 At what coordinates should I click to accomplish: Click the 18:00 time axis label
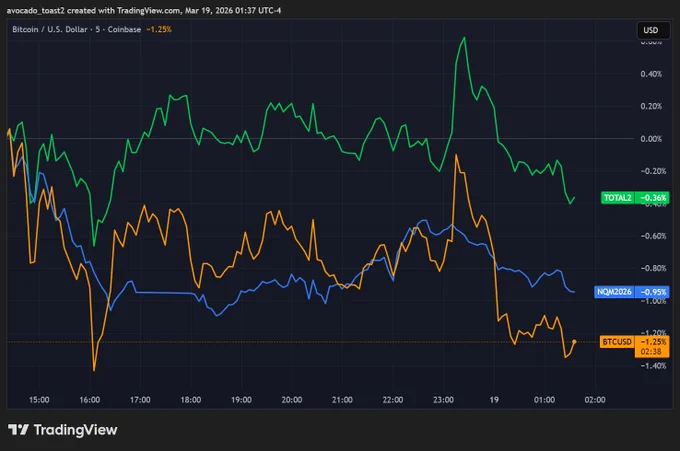pyautogui.click(x=190, y=399)
